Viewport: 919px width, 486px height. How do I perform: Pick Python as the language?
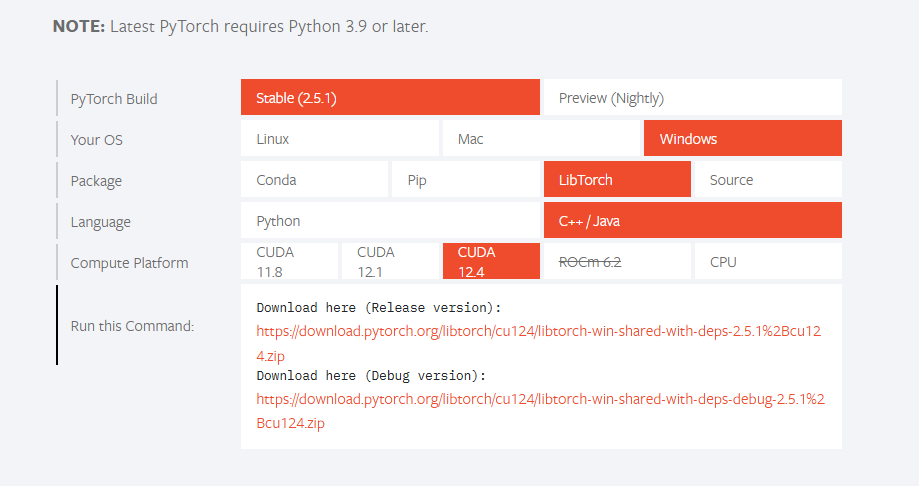(x=390, y=220)
